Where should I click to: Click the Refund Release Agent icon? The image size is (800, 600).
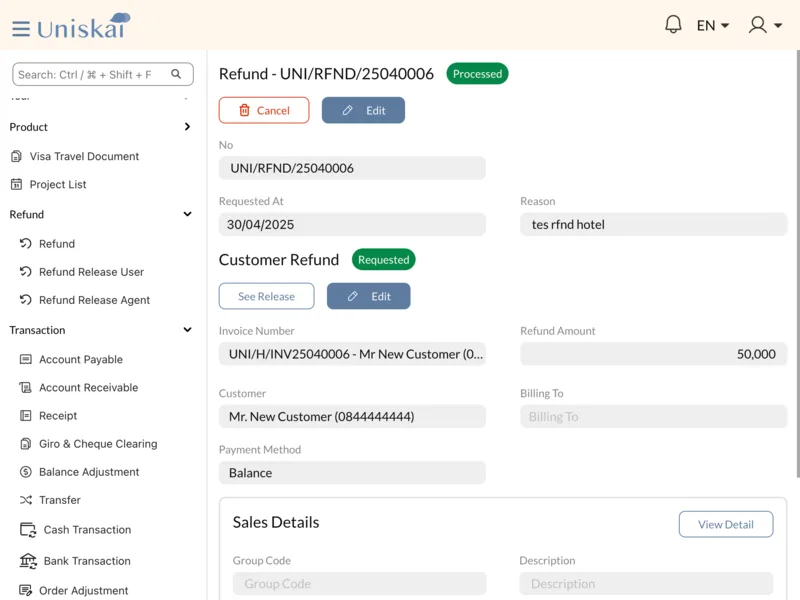click(x=26, y=300)
